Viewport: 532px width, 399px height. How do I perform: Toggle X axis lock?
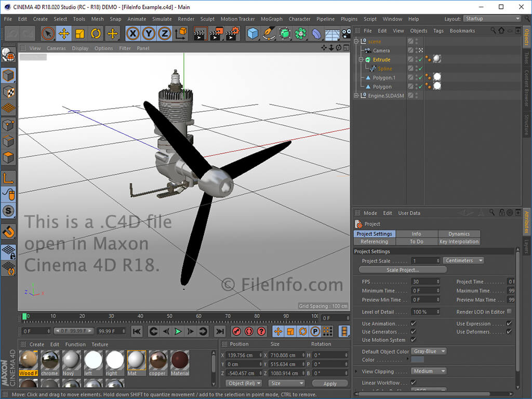tap(133, 34)
